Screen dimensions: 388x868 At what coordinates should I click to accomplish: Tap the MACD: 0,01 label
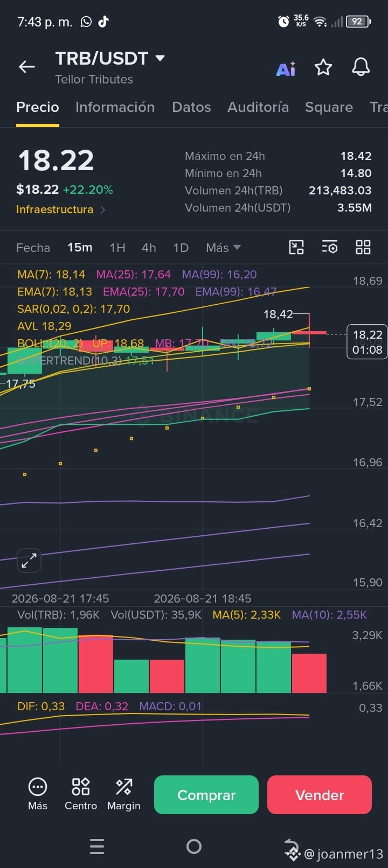point(170,706)
